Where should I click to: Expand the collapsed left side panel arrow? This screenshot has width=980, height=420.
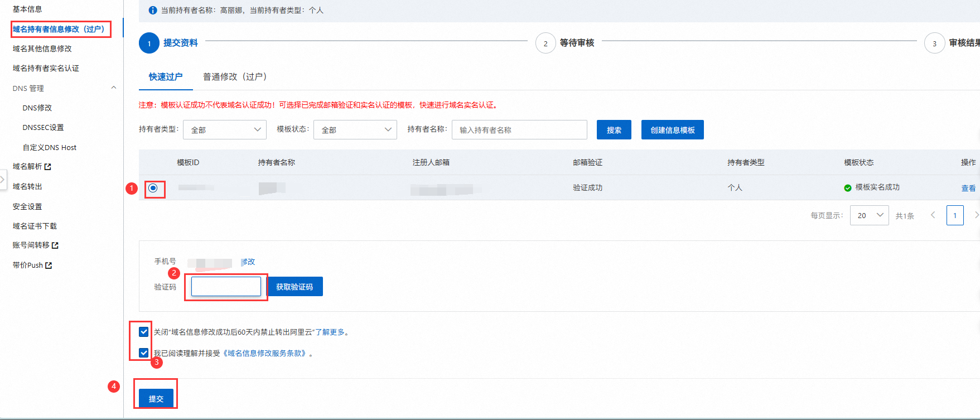click(x=3, y=180)
